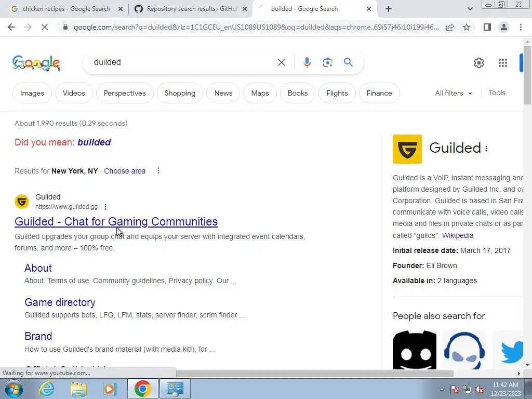This screenshot has height=399, width=532.
Task: Clear the search box with the X
Action: click(x=281, y=62)
